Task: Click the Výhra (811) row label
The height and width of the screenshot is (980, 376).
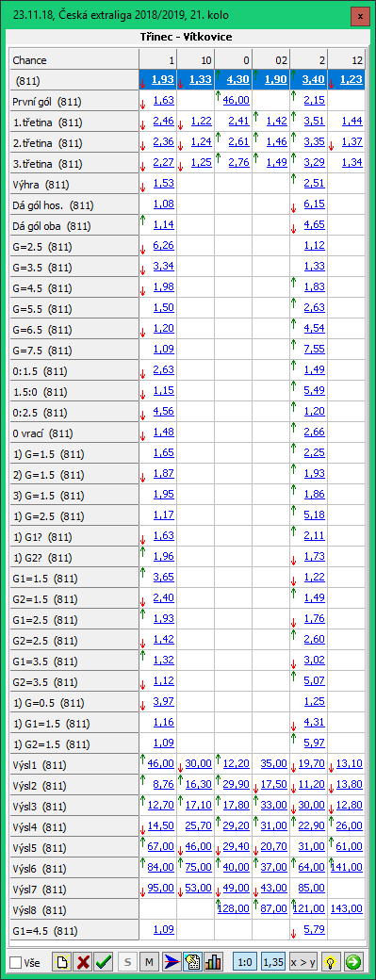Action: pyautogui.click(x=41, y=185)
